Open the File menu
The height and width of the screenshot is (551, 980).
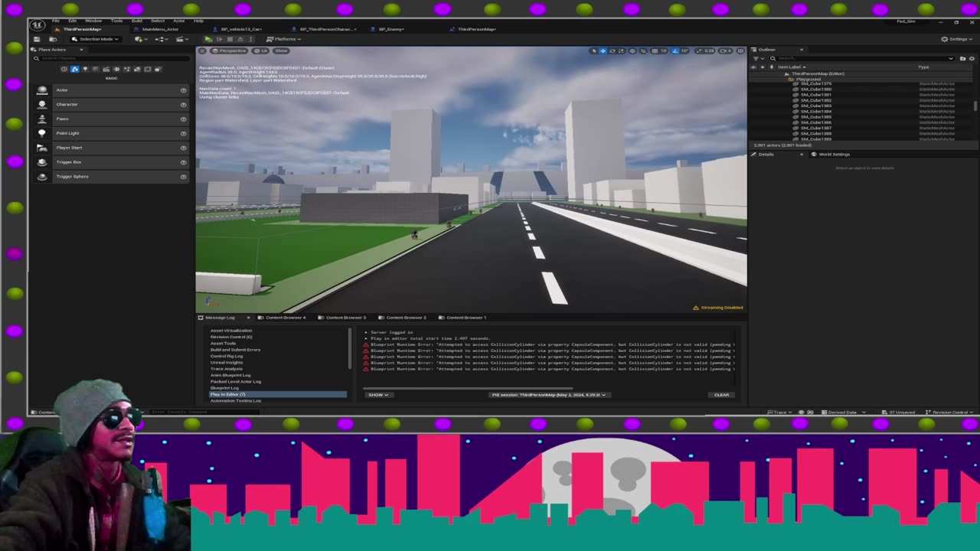(56, 21)
